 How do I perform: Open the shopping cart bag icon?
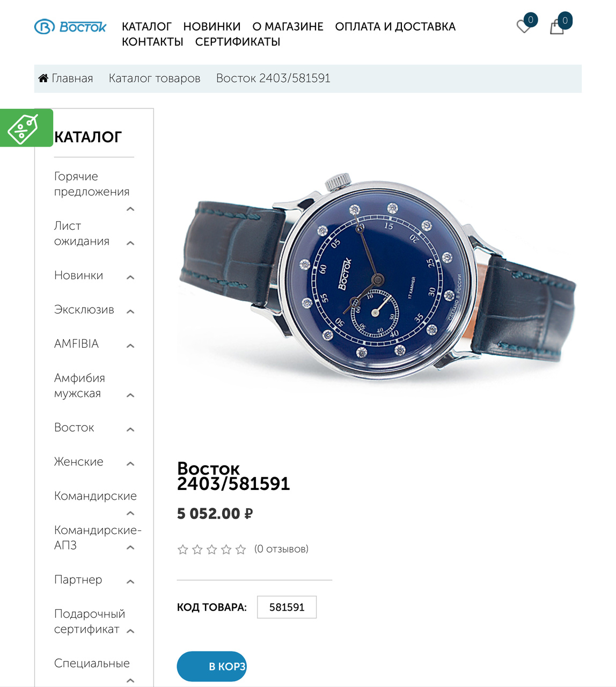coord(557,27)
